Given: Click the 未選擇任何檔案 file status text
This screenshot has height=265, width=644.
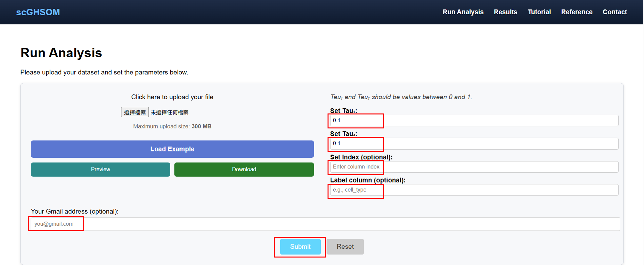Looking at the screenshot, I should click(x=169, y=113).
